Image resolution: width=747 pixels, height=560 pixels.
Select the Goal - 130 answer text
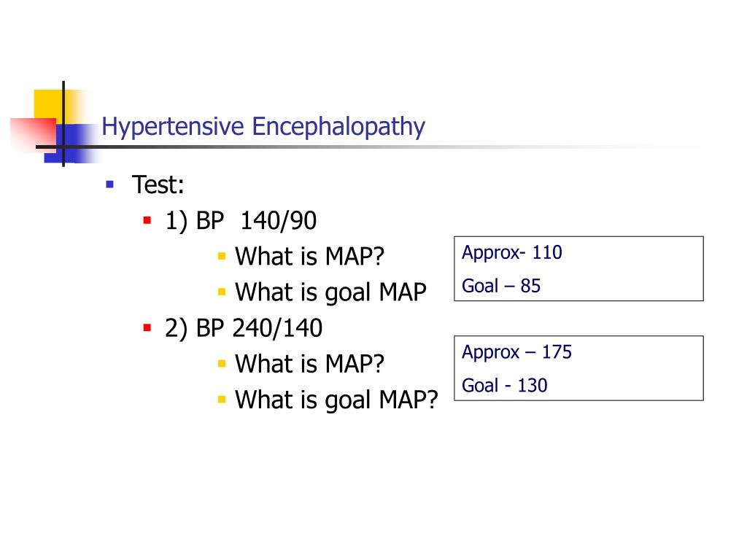click(504, 385)
